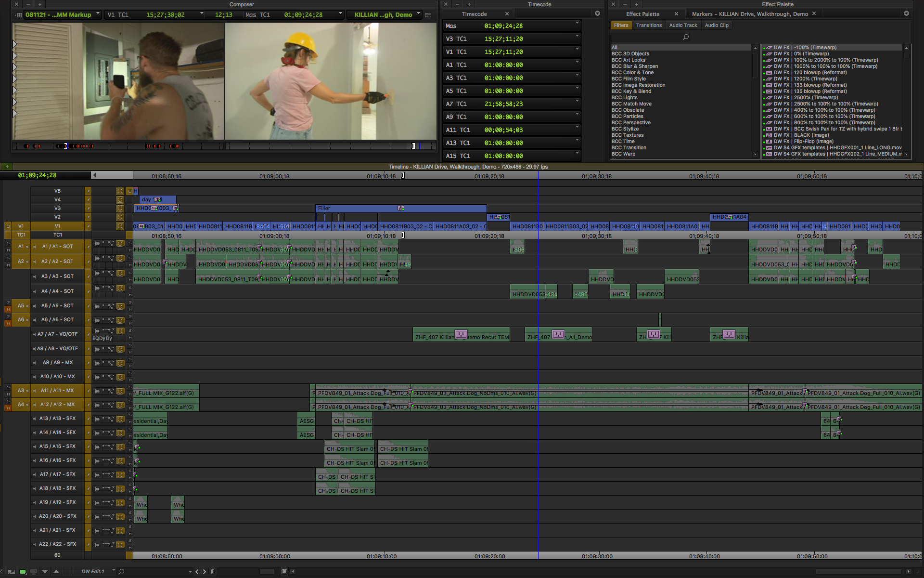The height and width of the screenshot is (578, 924).
Task: Click the pencil sync-lock icon on V3
Action: click(x=88, y=209)
